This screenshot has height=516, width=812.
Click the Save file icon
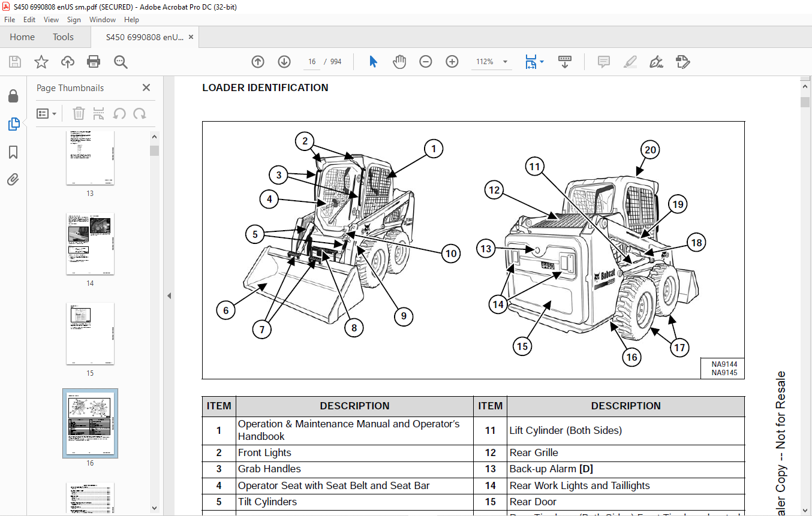click(x=15, y=62)
